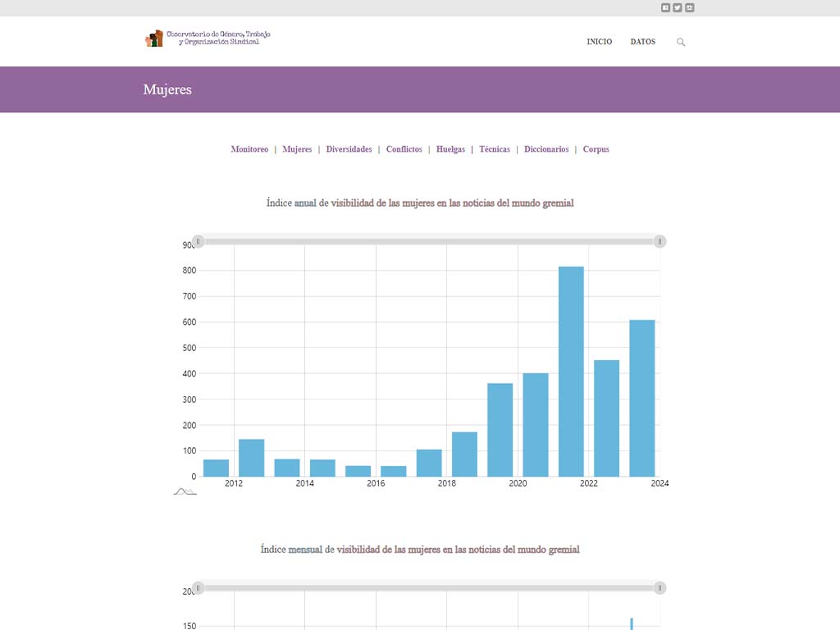Open the Facebook social icon
Screen dimensions: 840x630
click(665, 7)
